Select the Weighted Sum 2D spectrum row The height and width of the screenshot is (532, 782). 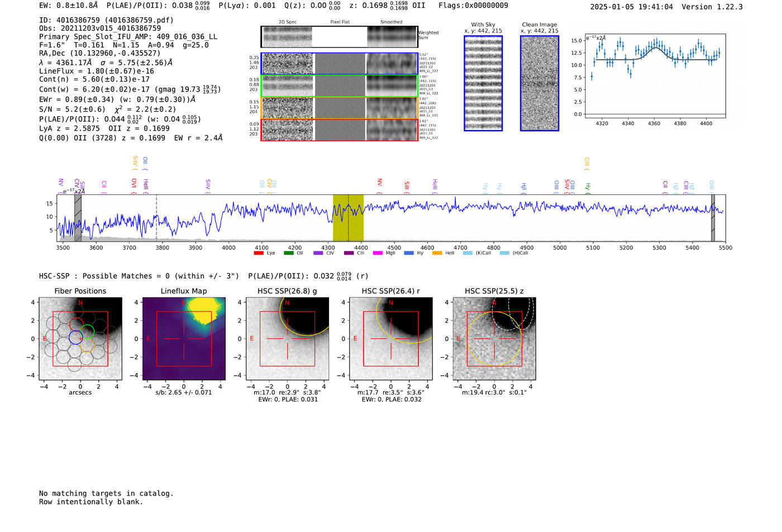point(339,37)
